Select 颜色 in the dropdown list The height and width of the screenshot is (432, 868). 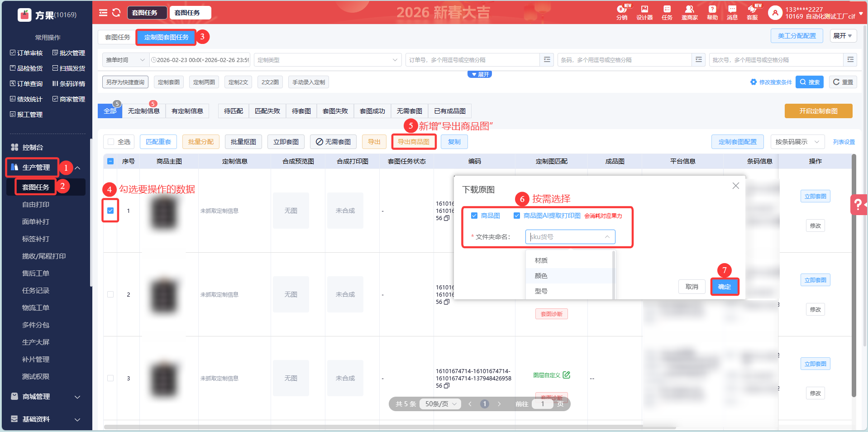569,276
